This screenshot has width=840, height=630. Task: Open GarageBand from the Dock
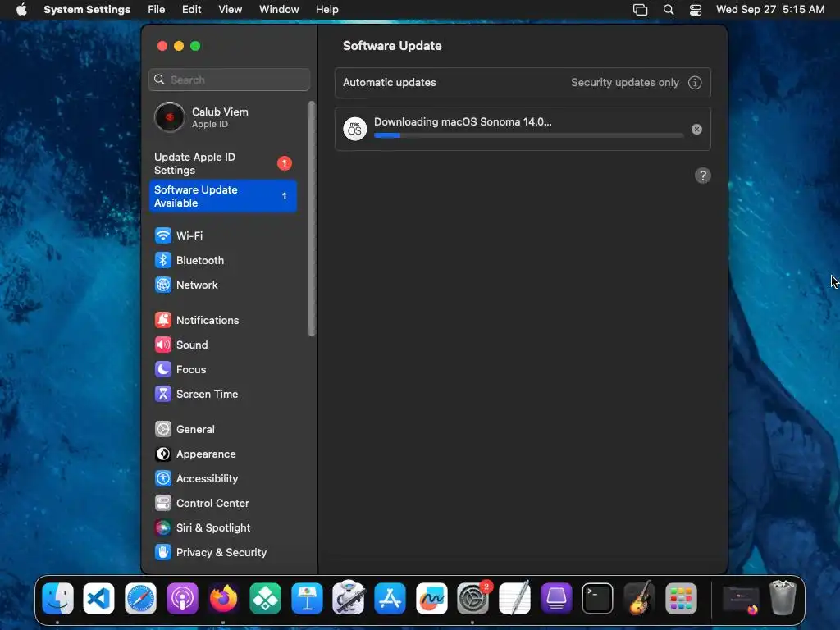tap(639, 597)
